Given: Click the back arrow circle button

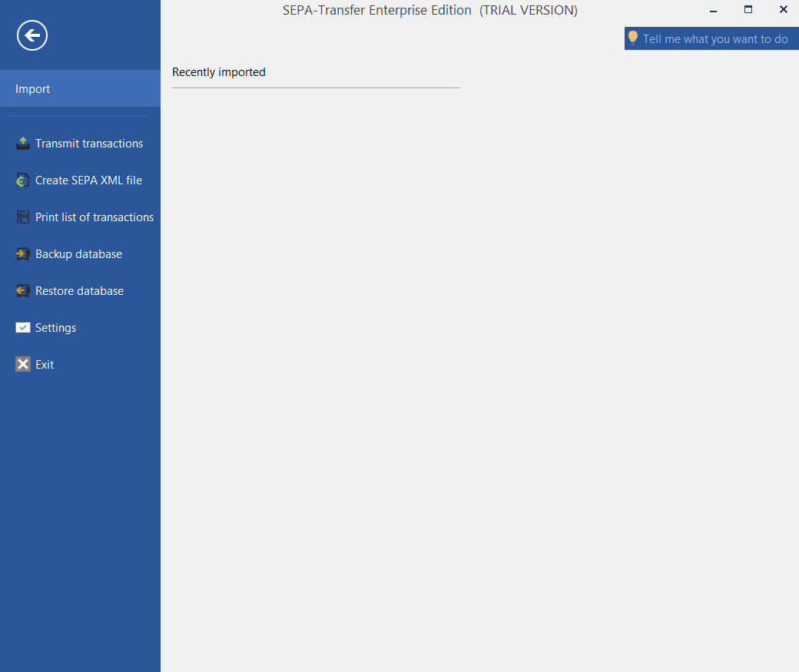Looking at the screenshot, I should (32, 35).
